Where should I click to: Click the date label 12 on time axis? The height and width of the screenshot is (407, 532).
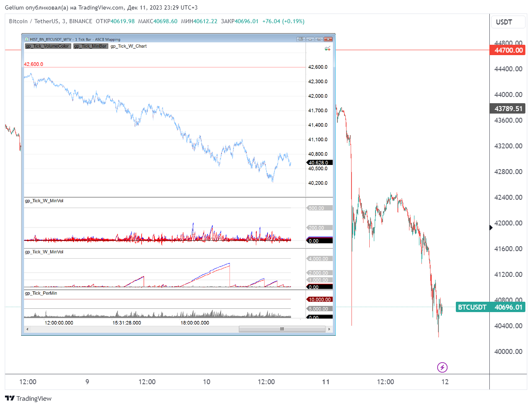tap(445, 382)
